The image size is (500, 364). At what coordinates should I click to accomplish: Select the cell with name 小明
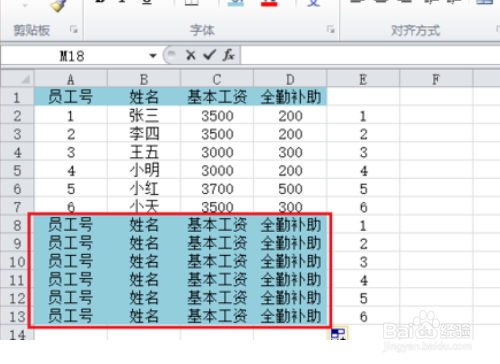[144, 170]
